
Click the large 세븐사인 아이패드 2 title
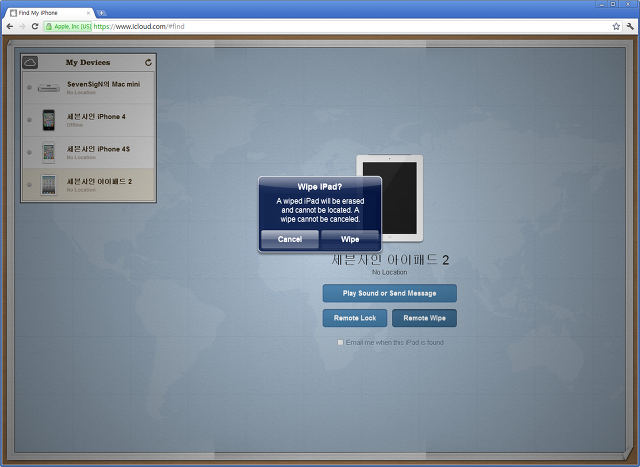point(390,260)
